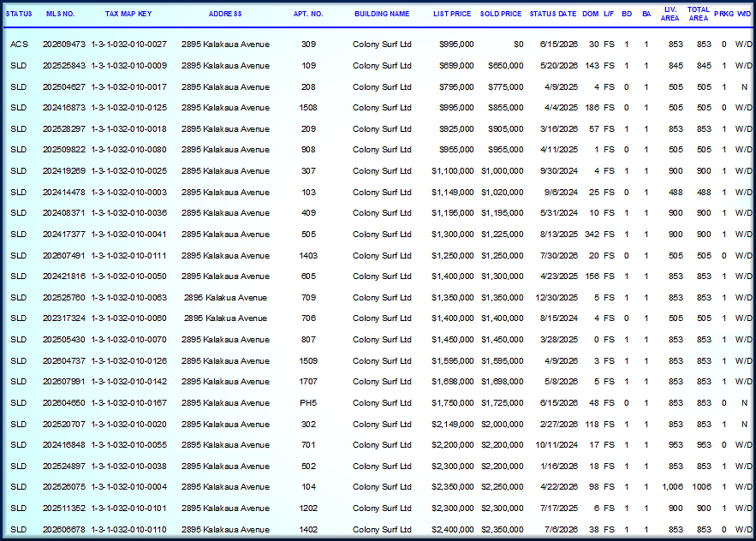
Task: Select tax map key 1-3-1-032-010-0101
Action: tap(128, 508)
